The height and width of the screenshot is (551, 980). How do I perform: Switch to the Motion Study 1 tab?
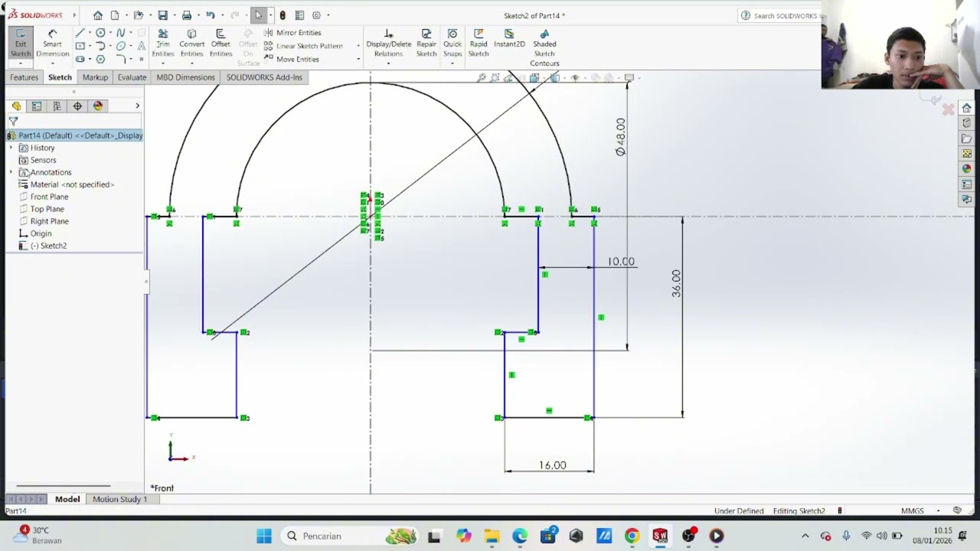click(119, 499)
